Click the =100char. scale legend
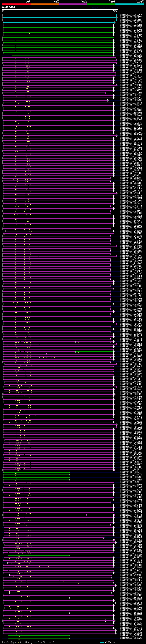Image resolution: width=146 pixels, height=644 pixels. (x=108, y=642)
